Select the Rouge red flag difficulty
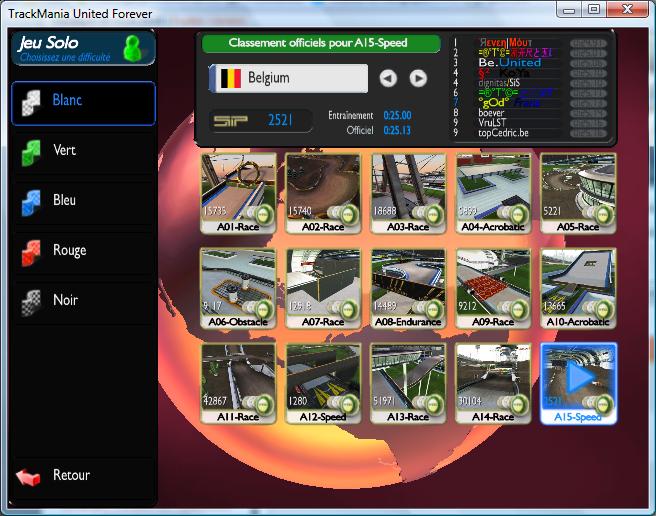The image size is (656, 516). click(83, 251)
